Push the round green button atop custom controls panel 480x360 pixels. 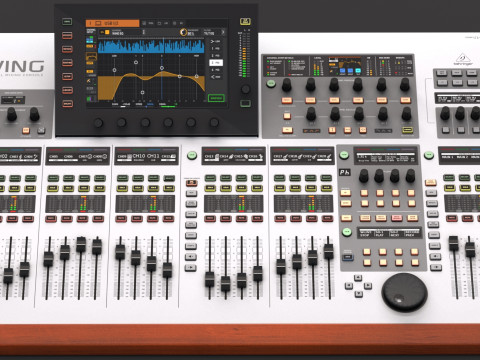344,155
